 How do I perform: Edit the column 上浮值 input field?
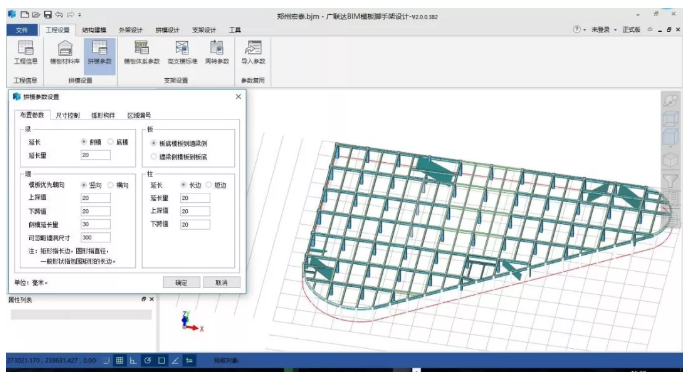(x=195, y=211)
